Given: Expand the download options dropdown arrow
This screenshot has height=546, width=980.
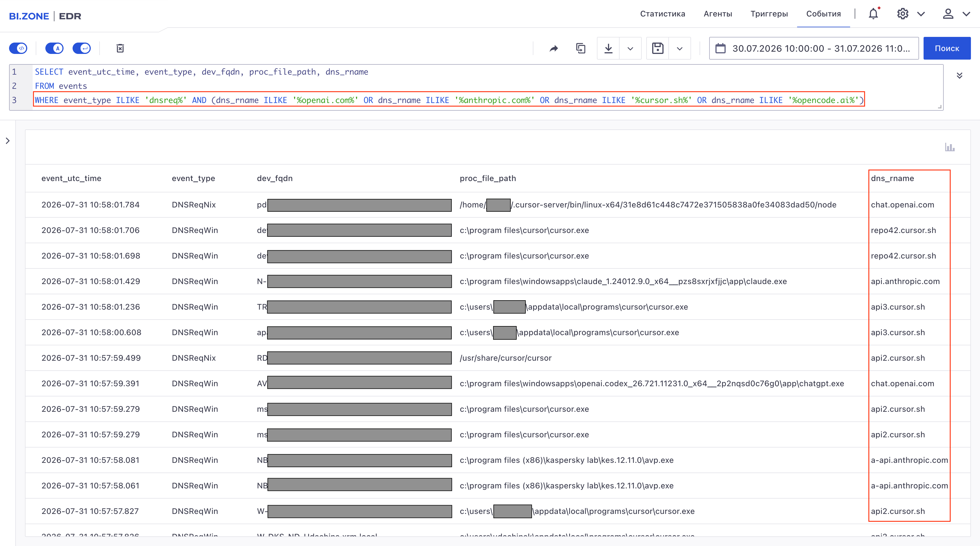Looking at the screenshot, I should click(x=630, y=48).
